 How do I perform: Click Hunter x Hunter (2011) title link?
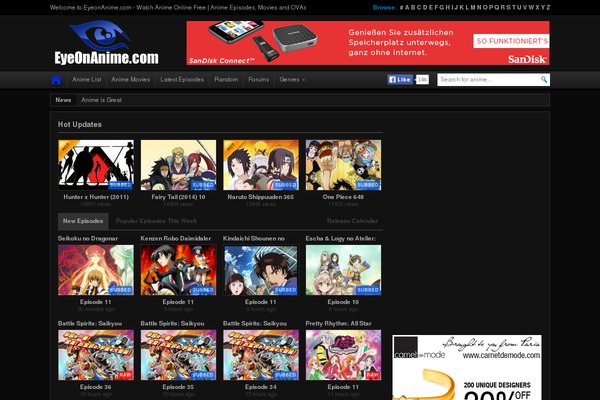96,197
